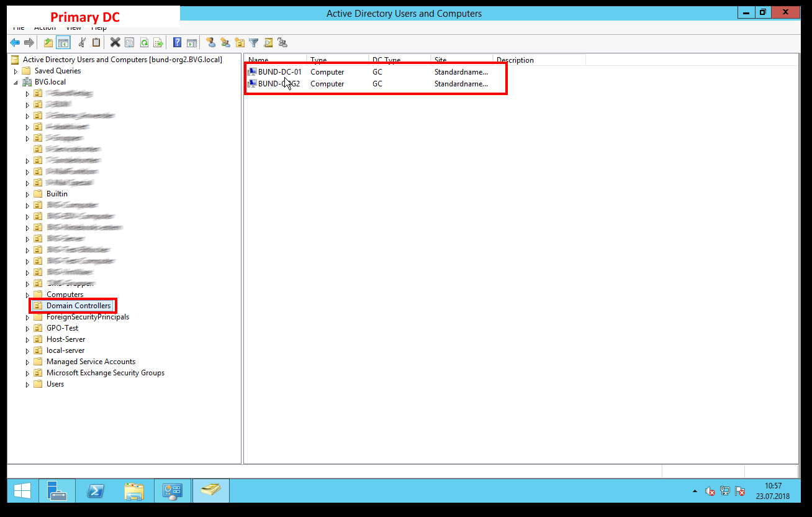Screen dimensions: 812x517
Task: Select BVG.local in the tree
Action: [x=50, y=82]
